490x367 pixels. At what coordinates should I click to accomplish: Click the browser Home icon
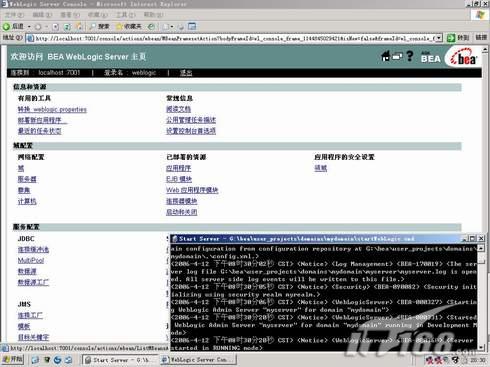(79, 26)
